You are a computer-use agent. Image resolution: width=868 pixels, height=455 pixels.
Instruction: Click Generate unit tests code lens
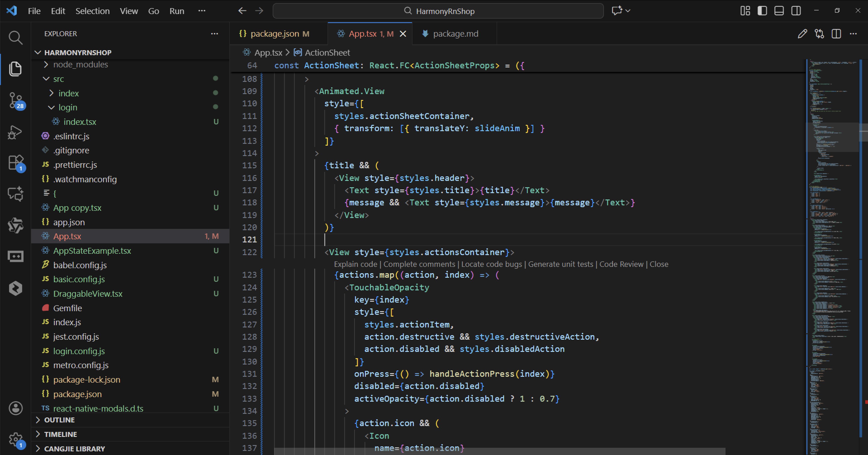[560, 264]
